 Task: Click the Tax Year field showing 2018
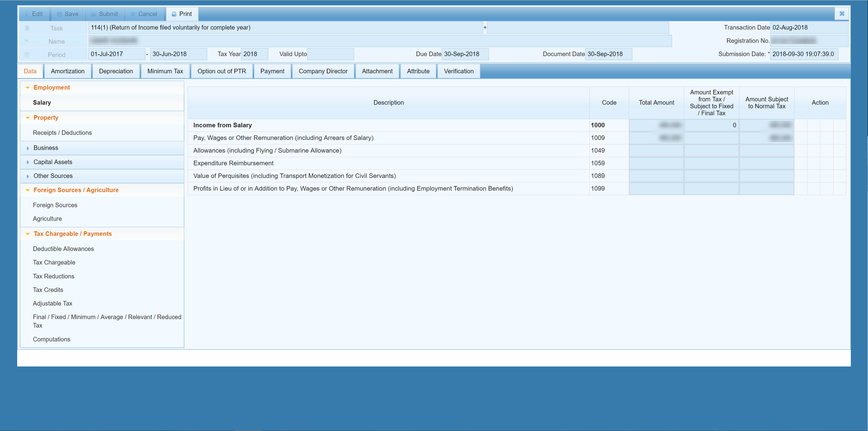pos(255,54)
